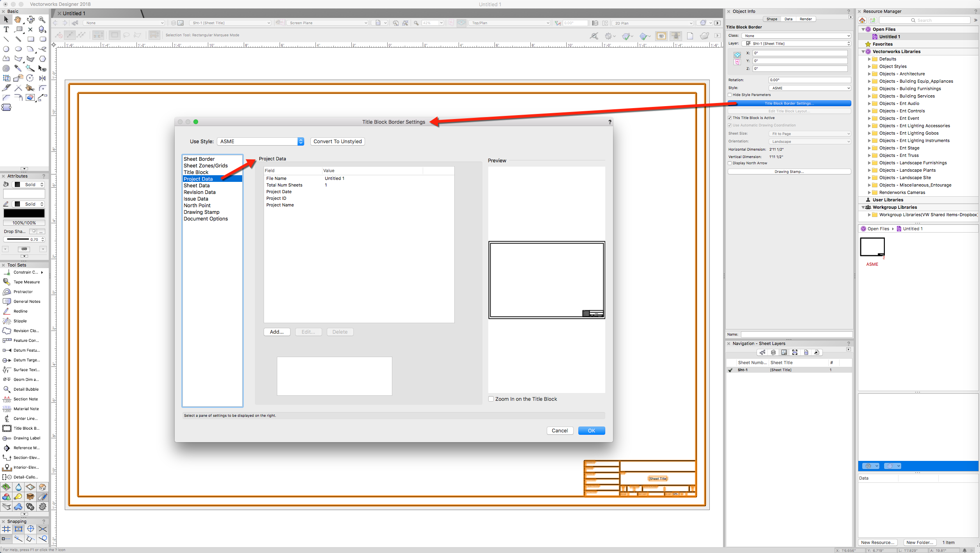Select the Pan hand tool

tap(18, 20)
